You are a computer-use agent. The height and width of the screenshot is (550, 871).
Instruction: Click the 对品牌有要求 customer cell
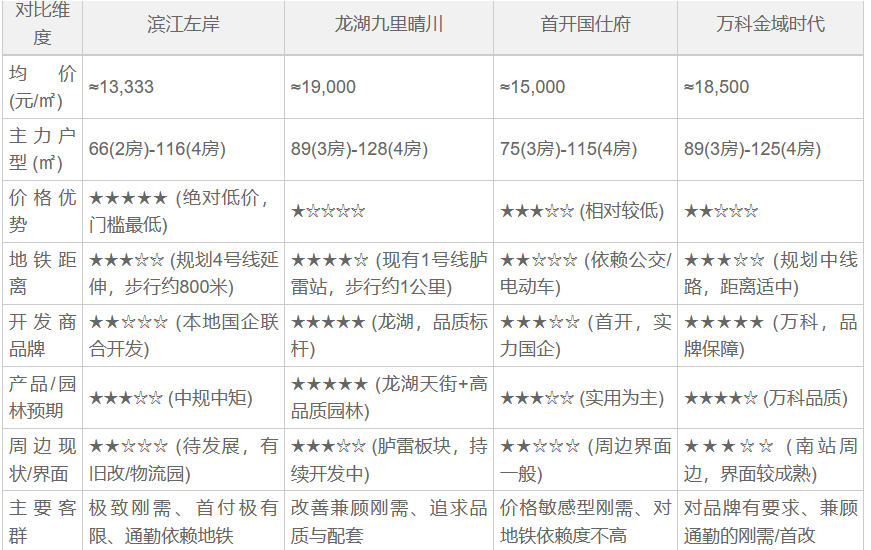(770, 521)
